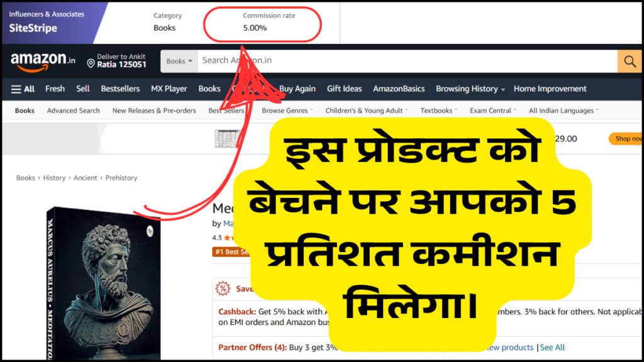The height and width of the screenshot is (362, 644).
Task: Expand the Browse Genres menu
Action: pos(287,111)
